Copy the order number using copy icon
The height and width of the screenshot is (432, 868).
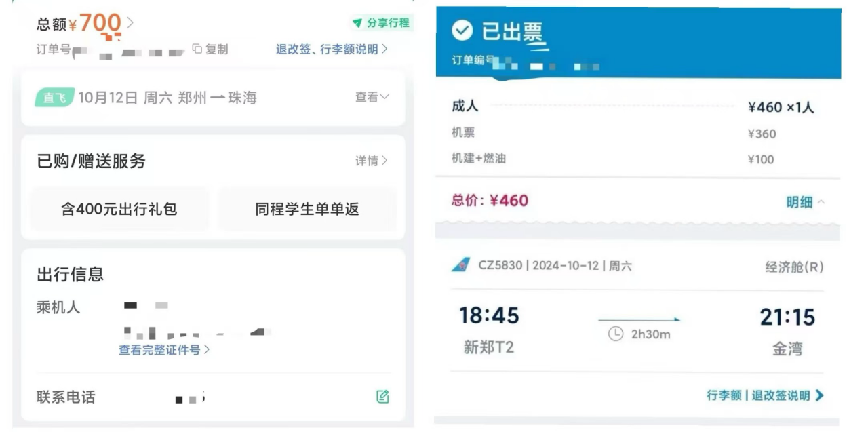(197, 49)
